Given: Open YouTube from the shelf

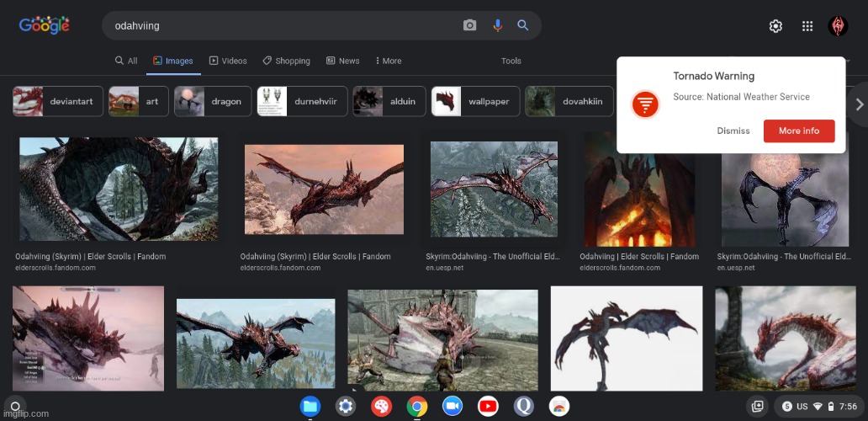Looking at the screenshot, I should [x=488, y=408].
